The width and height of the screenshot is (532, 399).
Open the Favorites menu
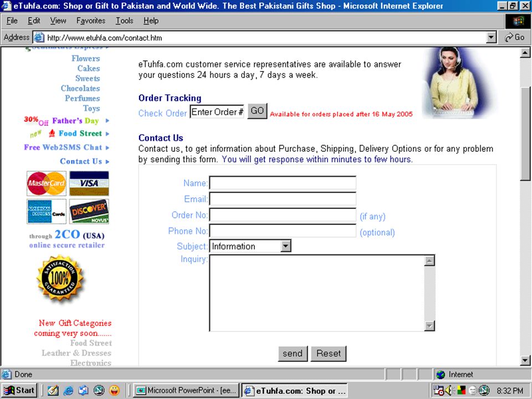pos(90,21)
